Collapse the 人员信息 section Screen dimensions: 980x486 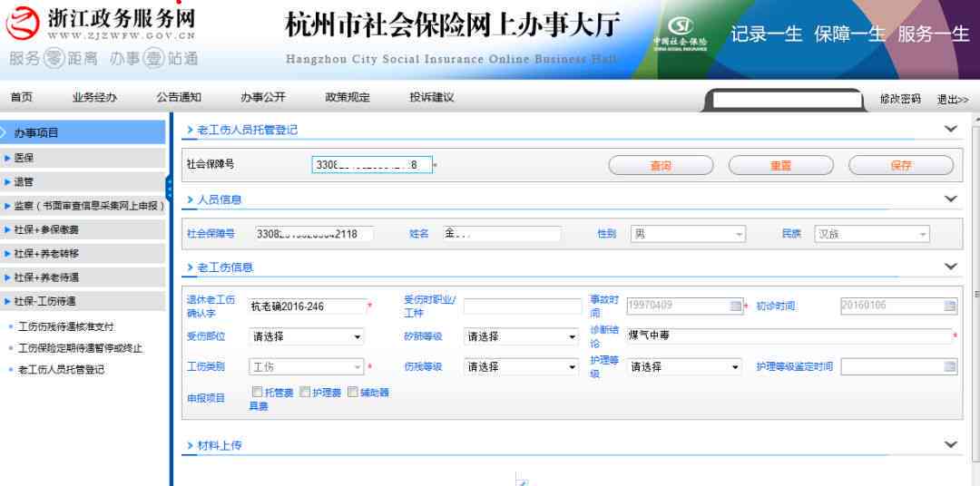click(951, 199)
